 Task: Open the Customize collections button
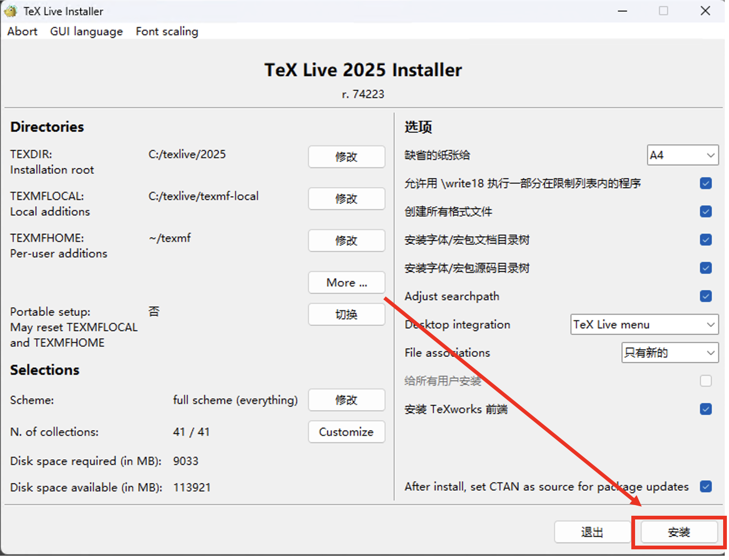click(346, 432)
